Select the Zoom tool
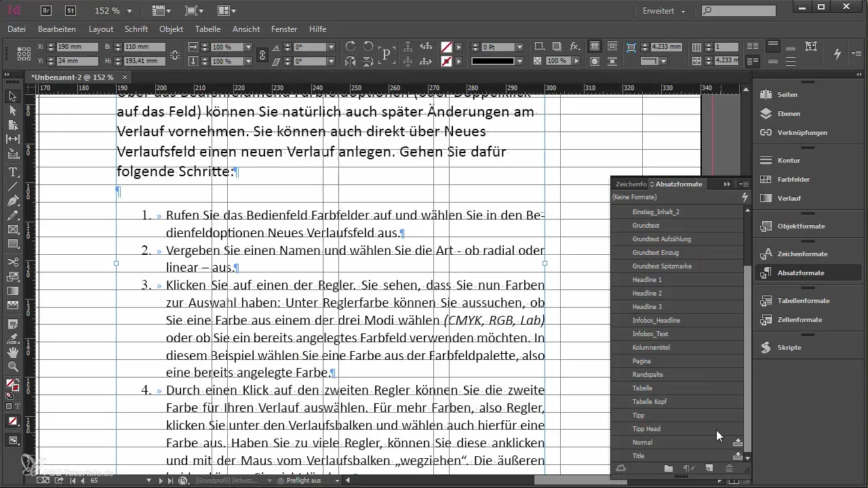Screen dimensions: 868x488 (12, 367)
